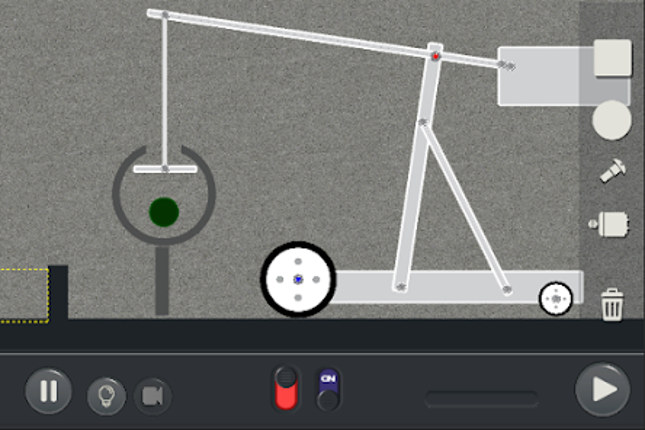Pick the motor part in palette
645x430 pixels.
[x=609, y=224]
